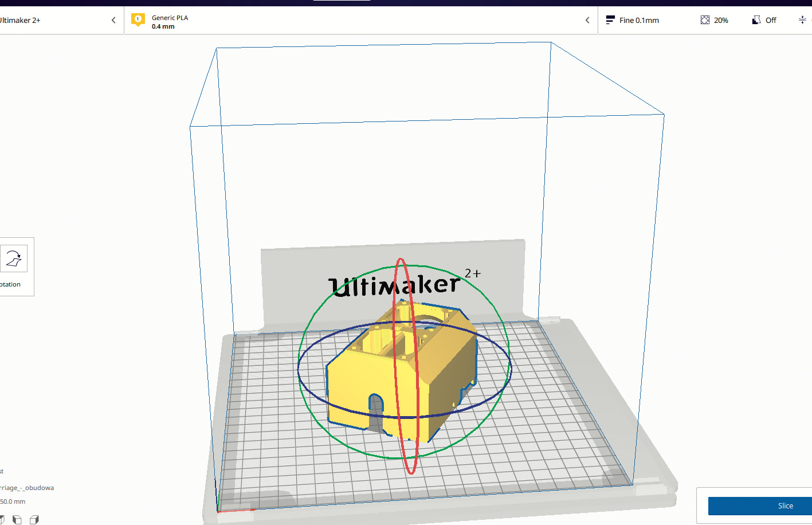Select the Rotate tool icon
Image resolution: width=812 pixels, height=525 pixels.
(x=14, y=258)
